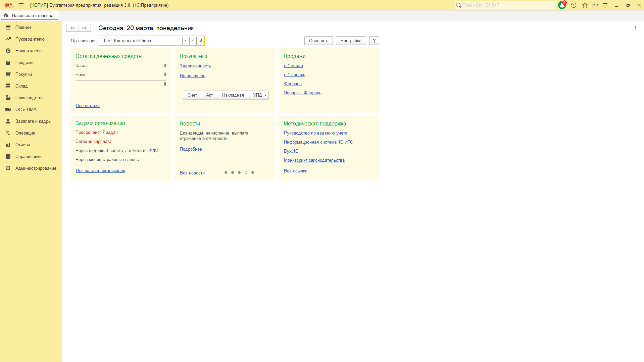Open Информационная система 1С:ИТС link

pyautogui.click(x=318, y=142)
